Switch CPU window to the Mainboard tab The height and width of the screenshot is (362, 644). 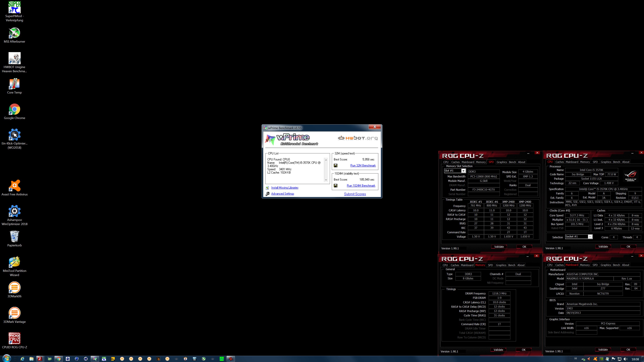[x=572, y=162]
